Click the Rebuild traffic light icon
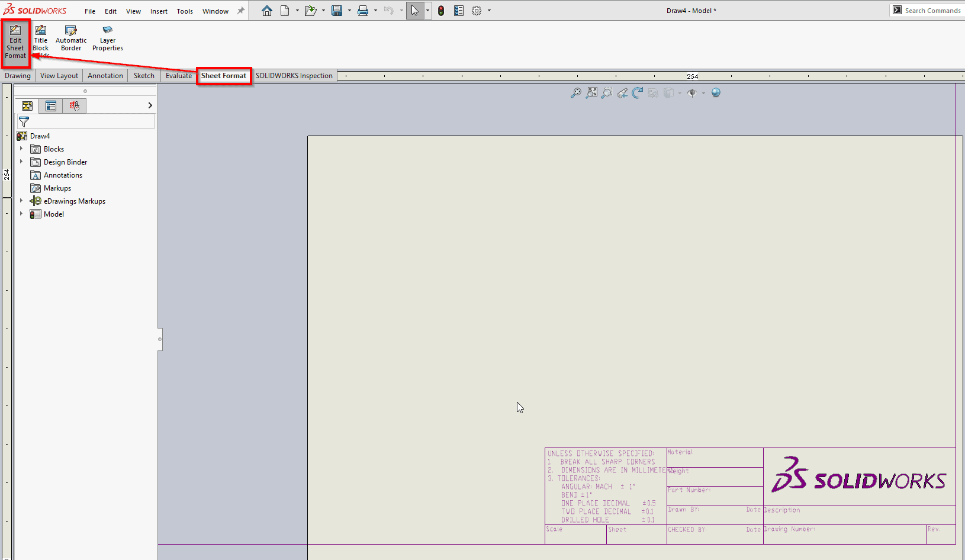965x560 pixels. pyautogui.click(x=441, y=11)
